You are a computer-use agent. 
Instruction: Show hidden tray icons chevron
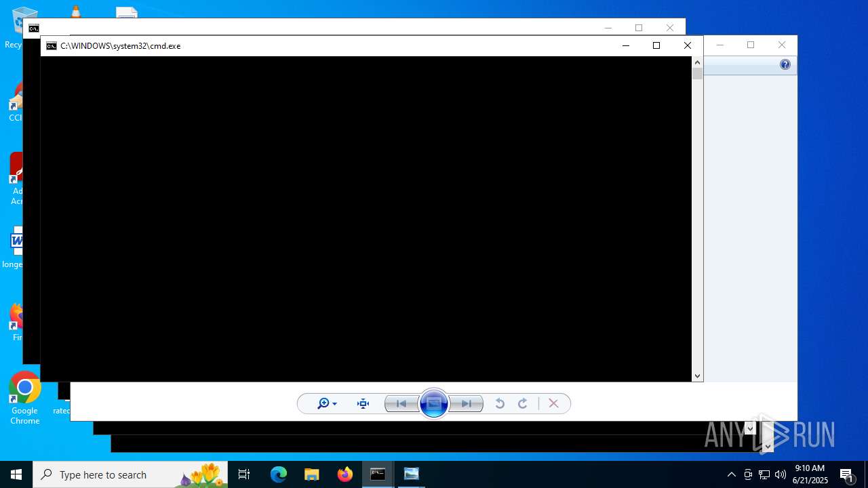coord(731,474)
